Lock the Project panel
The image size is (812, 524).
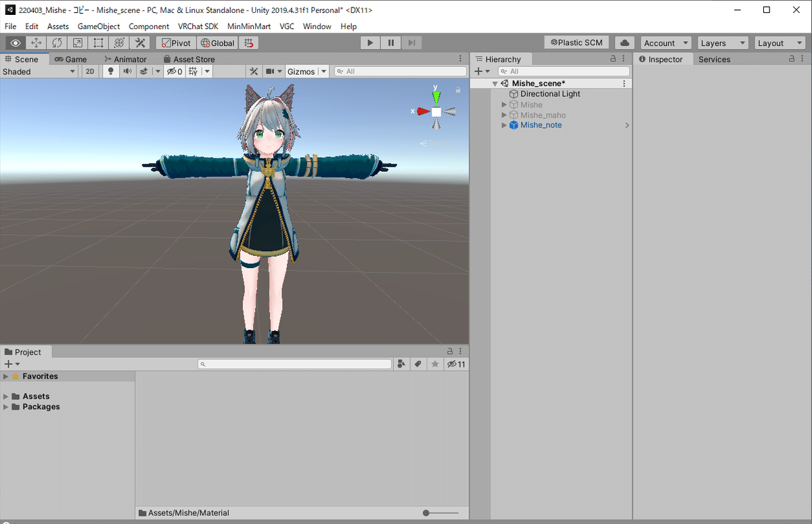click(450, 351)
